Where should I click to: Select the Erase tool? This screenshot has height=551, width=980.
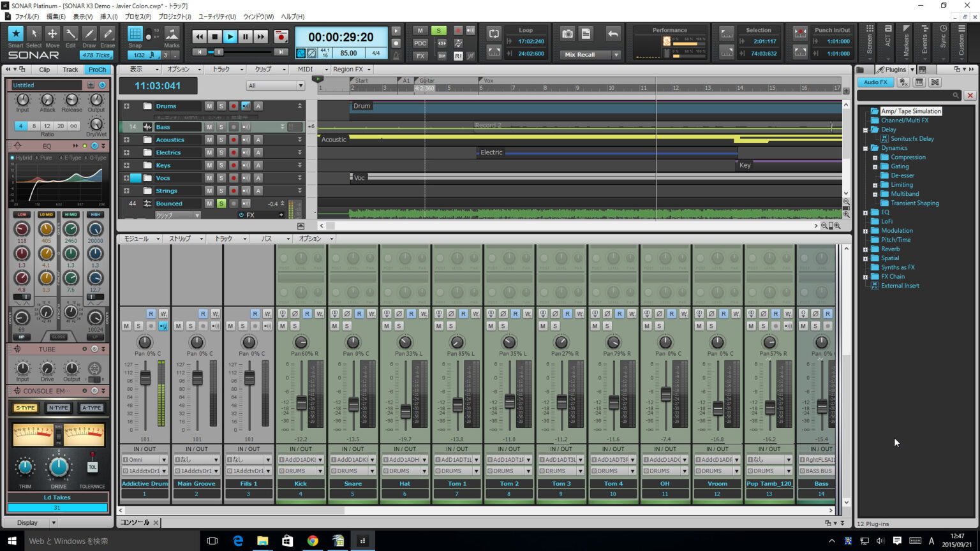pos(108,34)
